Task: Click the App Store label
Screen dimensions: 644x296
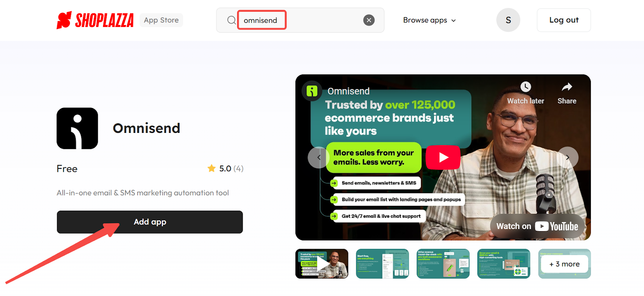Action: tap(161, 20)
